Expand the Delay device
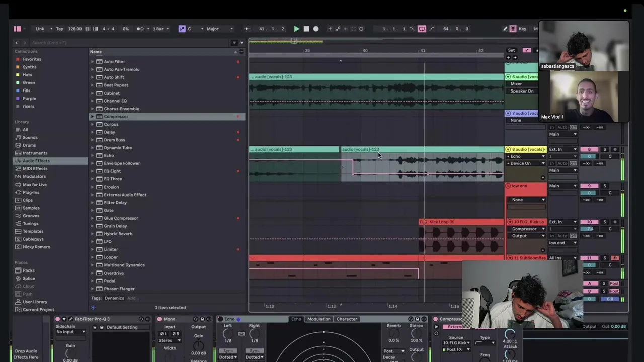Image resolution: width=644 pixels, height=362 pixels. pos(92,132)
